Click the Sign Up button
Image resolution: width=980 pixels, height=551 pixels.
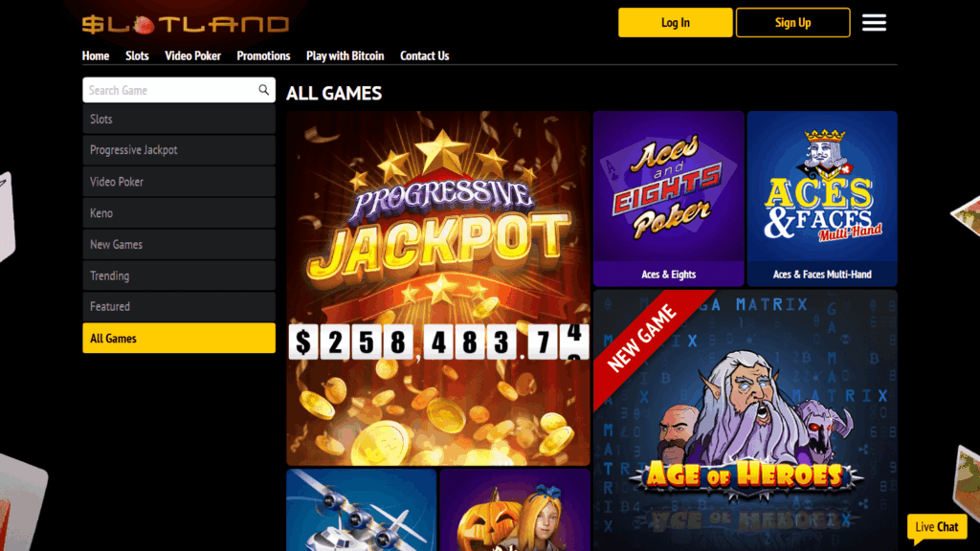(x=792, y=23)
